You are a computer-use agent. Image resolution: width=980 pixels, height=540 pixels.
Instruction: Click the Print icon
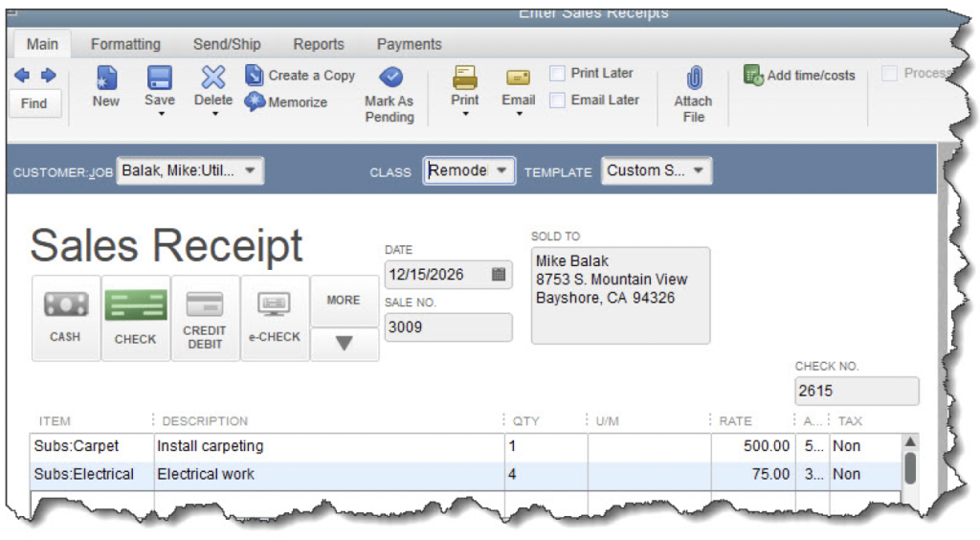465,78
